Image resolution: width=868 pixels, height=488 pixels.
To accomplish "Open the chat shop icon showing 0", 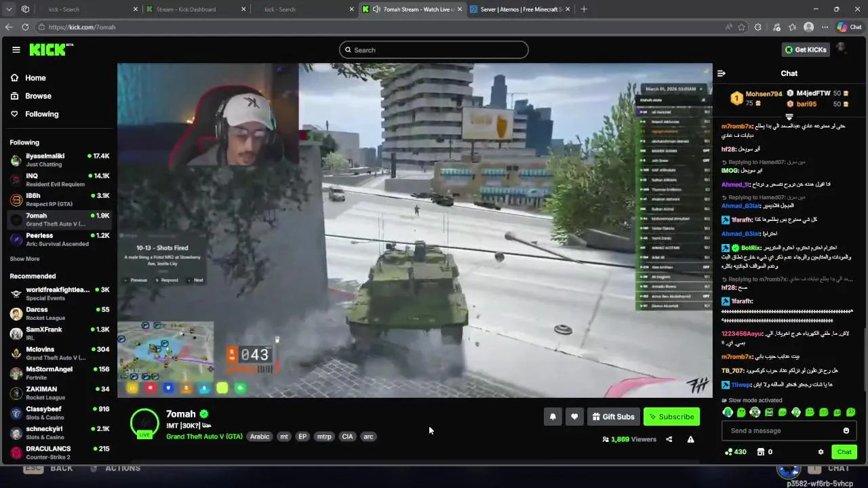I will click(x=765, y=452).
